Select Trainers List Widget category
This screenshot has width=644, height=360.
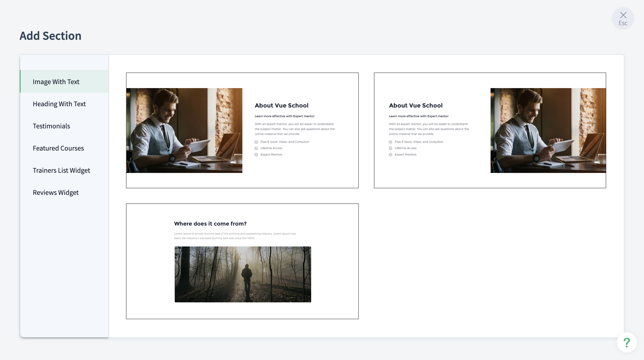(61, 170)
